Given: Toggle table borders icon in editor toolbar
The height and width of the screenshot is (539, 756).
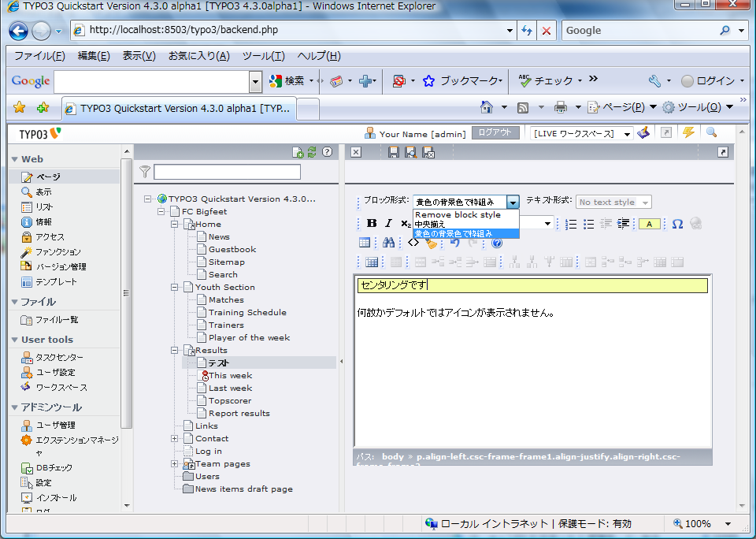Looking at the screenshot, I should pyautogui.click(x=365, y=243).
